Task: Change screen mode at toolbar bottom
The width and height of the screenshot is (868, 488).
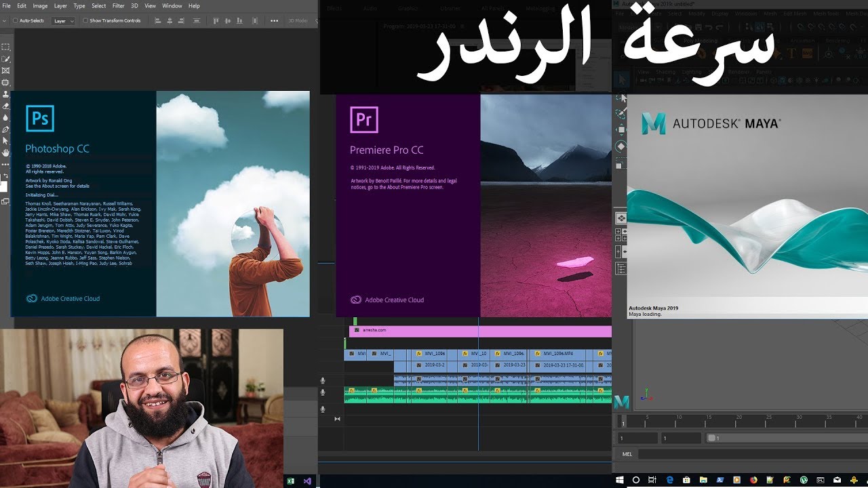Action: 5,201
